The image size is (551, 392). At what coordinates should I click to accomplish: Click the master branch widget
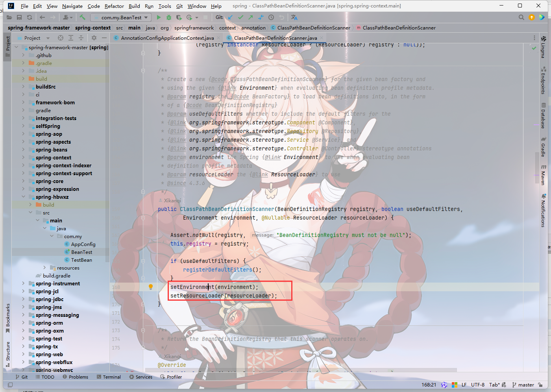pos(523,385)
